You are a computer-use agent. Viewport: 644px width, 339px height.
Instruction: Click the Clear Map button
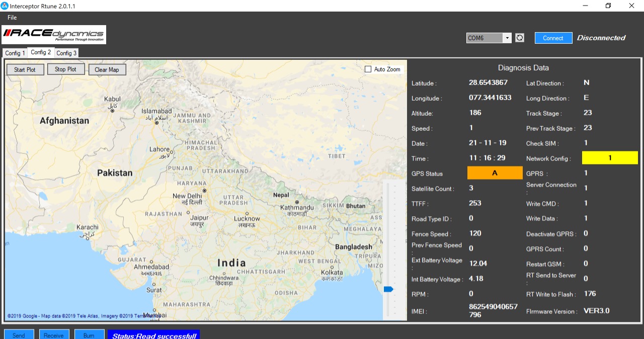pyautogui.click(x=107, y=69)
